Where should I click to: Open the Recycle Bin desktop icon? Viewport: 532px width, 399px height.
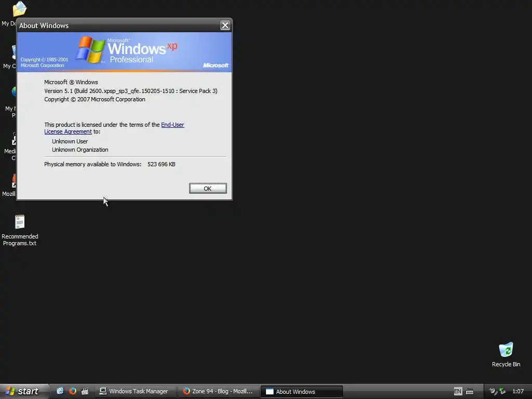(506, 354)
